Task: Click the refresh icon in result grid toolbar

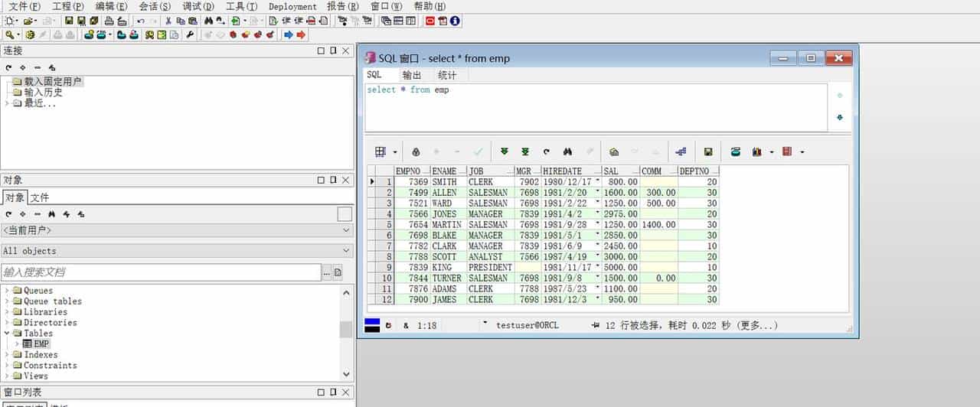Action: pos(547,151)
